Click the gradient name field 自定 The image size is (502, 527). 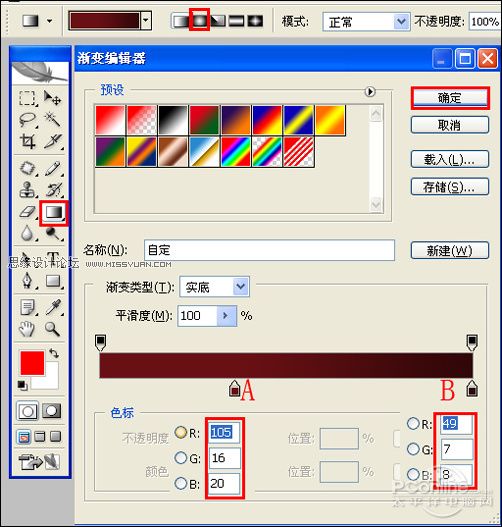[269, 250]
